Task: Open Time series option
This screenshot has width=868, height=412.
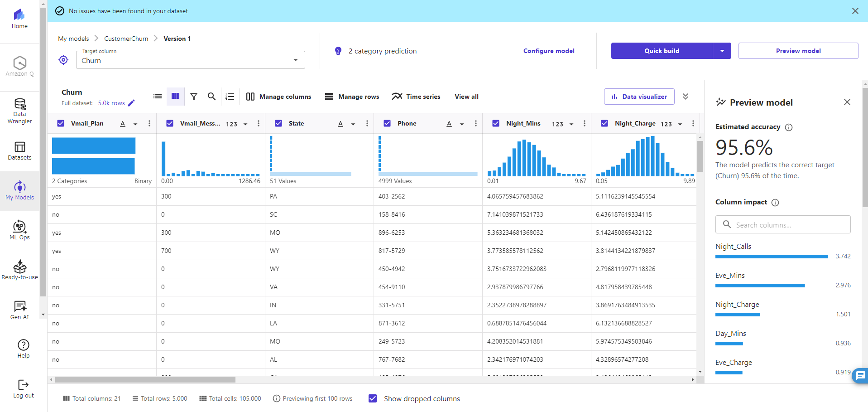Action: tap(416, 97)
